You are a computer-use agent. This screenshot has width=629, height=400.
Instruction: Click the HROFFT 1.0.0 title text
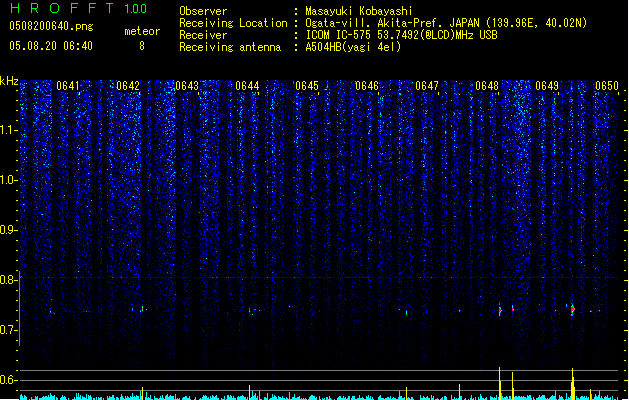[78, 8]
